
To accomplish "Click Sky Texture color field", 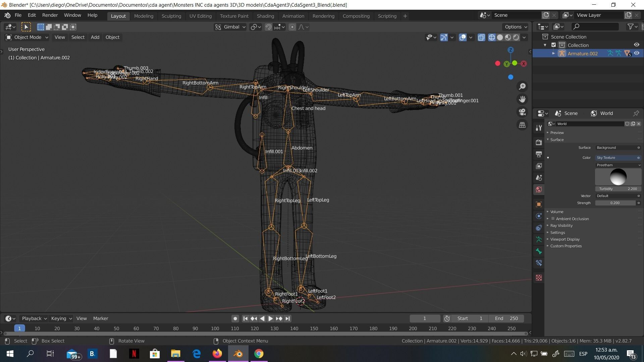I will click(618, 158).
